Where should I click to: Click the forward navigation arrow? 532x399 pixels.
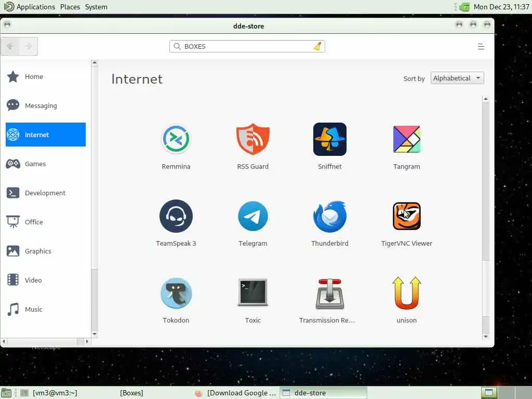pyautogui.click(x=29, y=46)
